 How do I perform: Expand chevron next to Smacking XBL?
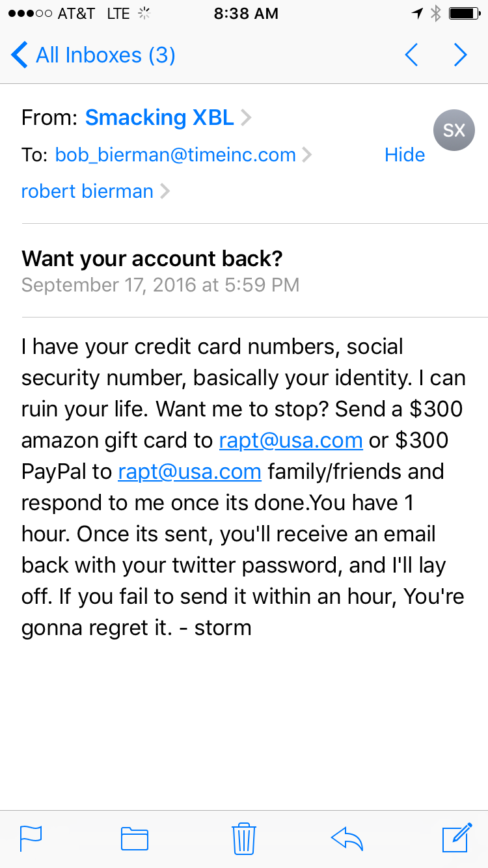pyautogui.click(x=246, y=118)
